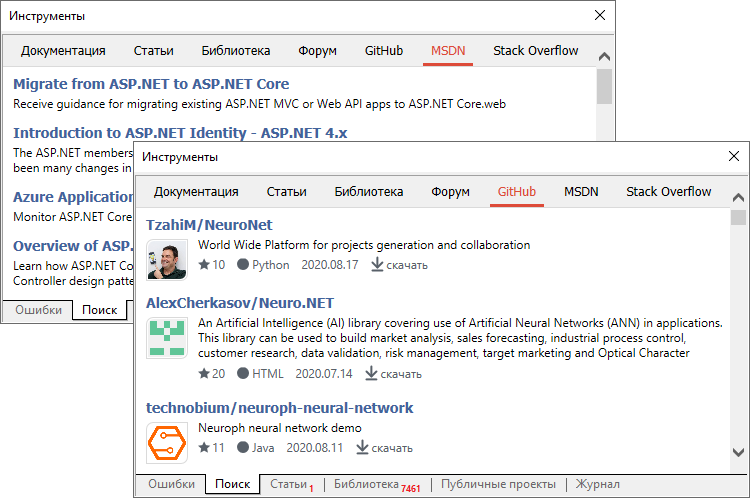Switch to Документация tab in front window
Screen dimensions: 750x498
pos(196,191)
